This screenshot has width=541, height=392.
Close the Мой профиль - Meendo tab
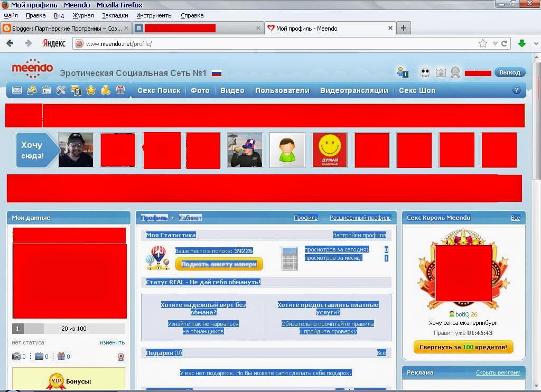pos(390,28)
